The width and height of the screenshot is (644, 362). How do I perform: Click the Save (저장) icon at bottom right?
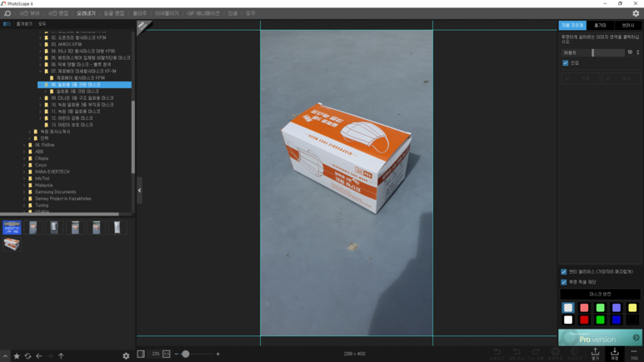(615, 354)
